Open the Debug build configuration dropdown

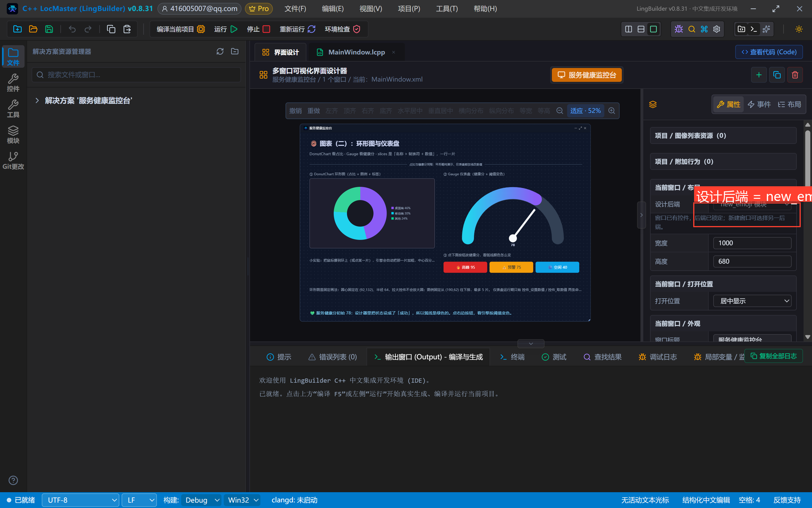[x=201, y=500]
